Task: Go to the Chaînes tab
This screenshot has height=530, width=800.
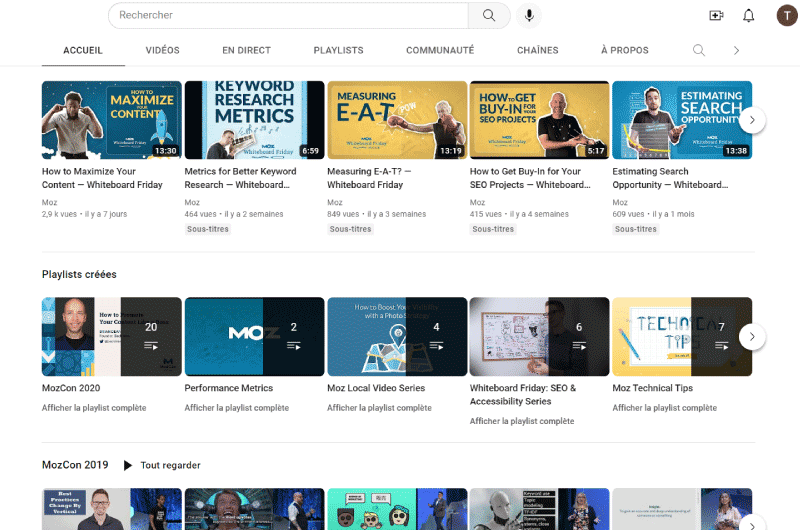Action: (x=537, y=50)
